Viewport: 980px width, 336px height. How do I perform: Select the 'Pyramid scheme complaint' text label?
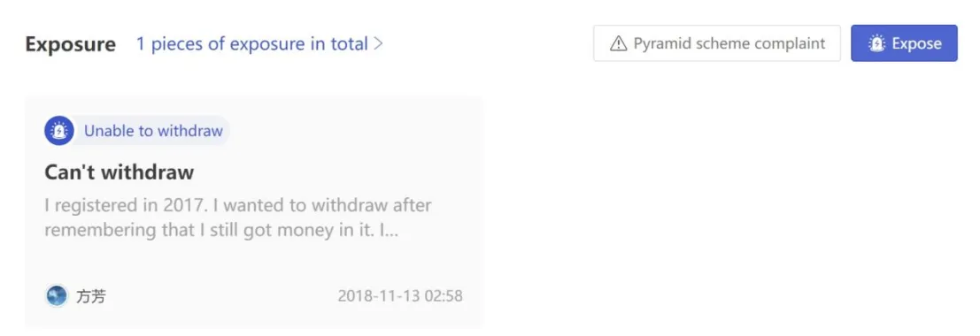[x=729, y=43]
